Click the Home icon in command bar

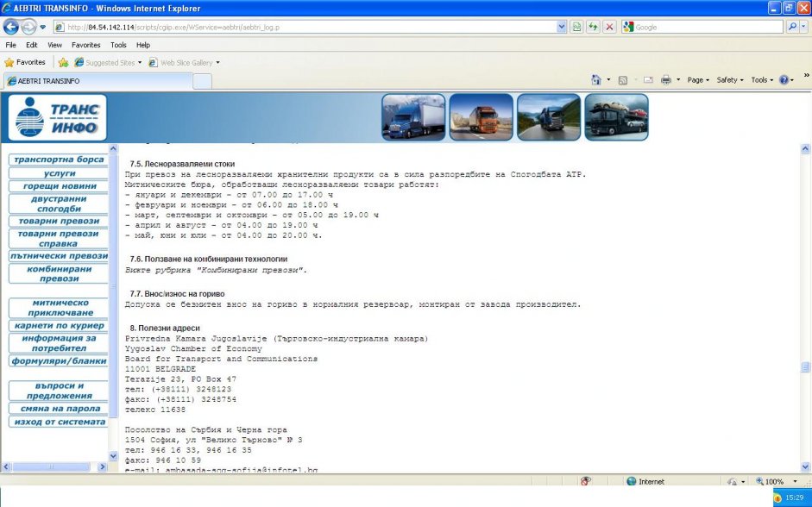(596, 80)
